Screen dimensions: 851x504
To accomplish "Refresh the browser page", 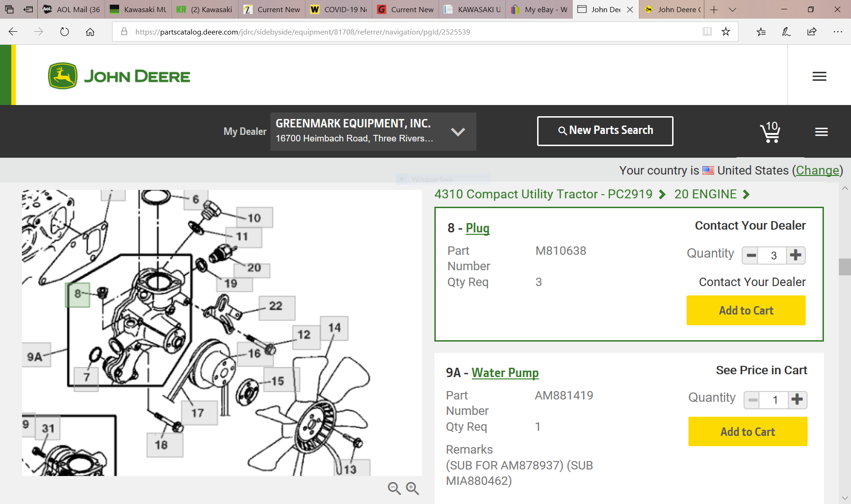I will [x=64, y=32].
